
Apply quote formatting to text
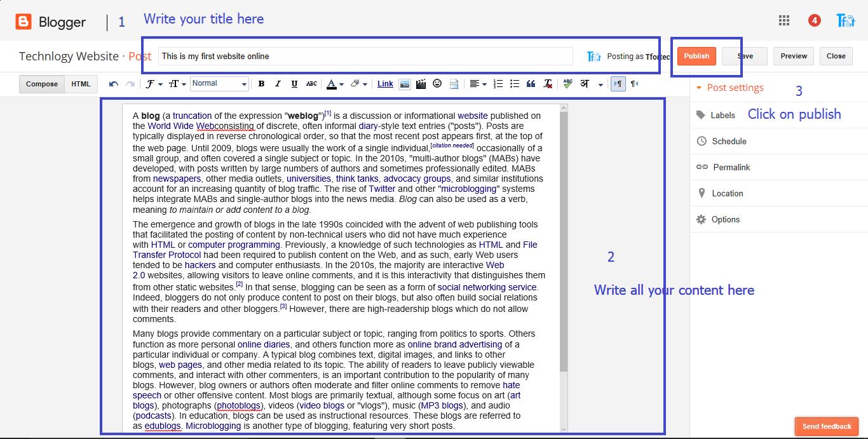click(531, 84)
